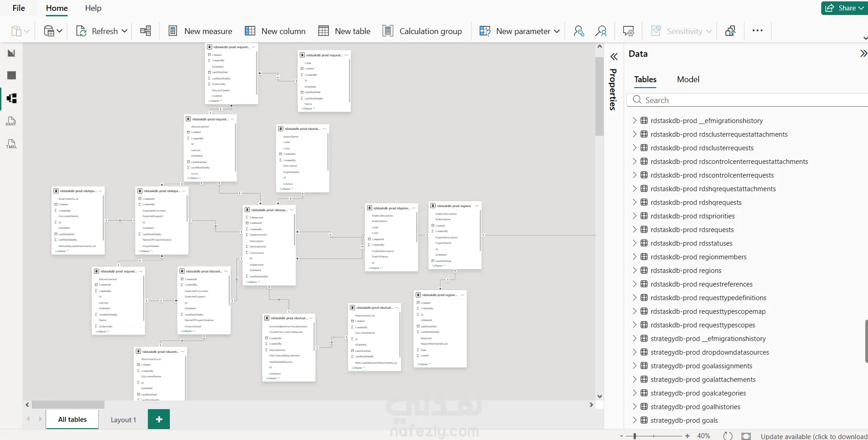Select rdstaskdb-prod requesttypescopemap table name

coord(708,311)
